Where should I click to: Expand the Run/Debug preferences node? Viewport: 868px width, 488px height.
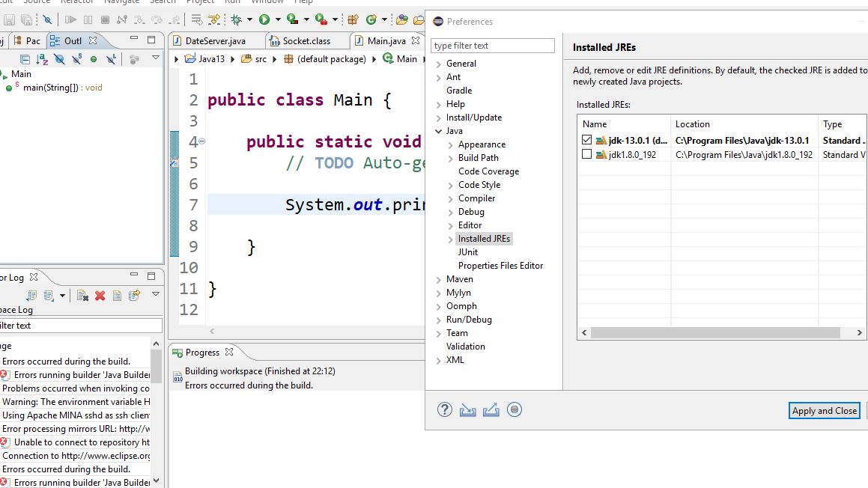(438, 320)
